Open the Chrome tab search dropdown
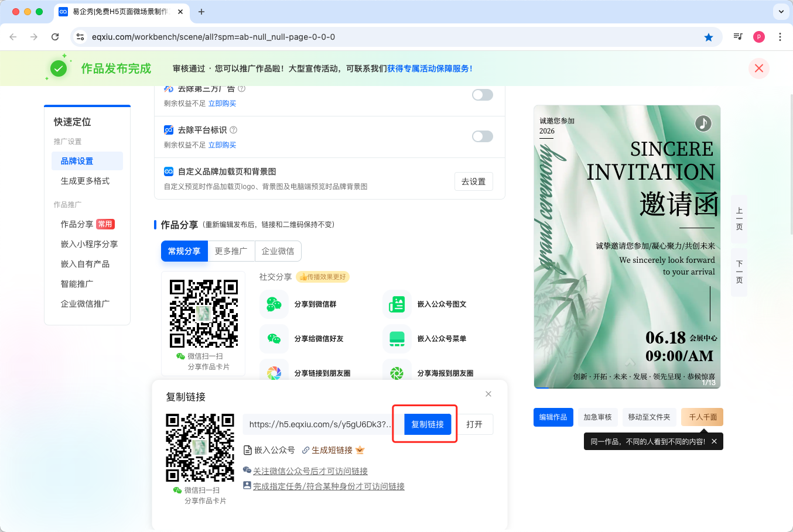The height and width of the screenshot is (532, 793). [x=781, y=12]
